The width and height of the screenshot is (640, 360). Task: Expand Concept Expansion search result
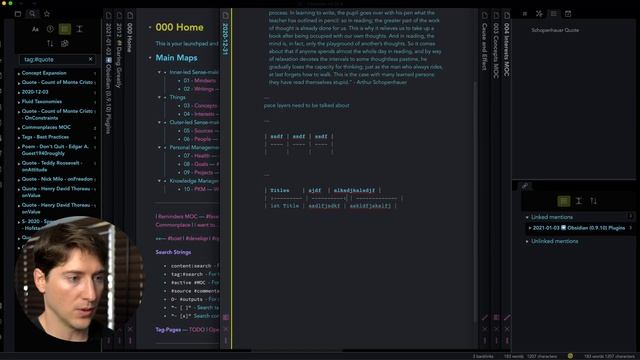click(19, 73)
